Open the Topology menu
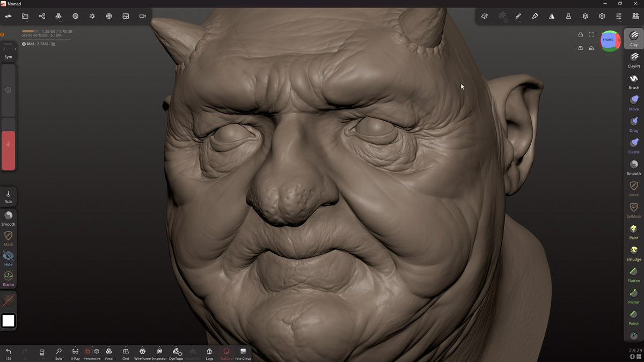Image resolution: width=644 pixels, height=362 pixels. pyautogui.click(x=58, y=16)
